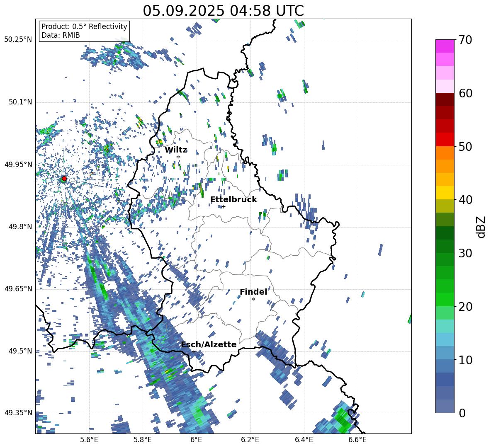This screenshot has width=491, height=448.
Task: Click the magenta 70 dBZ colorbar segment
Action: pos(445,46)
